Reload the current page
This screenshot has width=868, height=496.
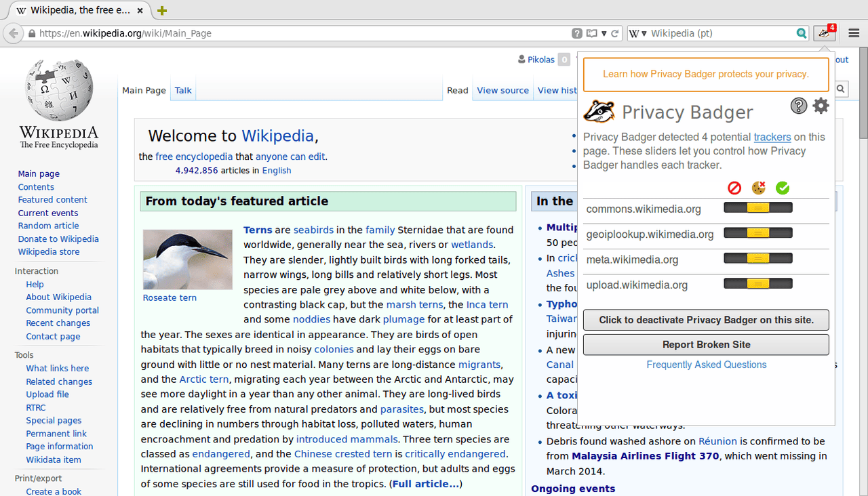614,33
